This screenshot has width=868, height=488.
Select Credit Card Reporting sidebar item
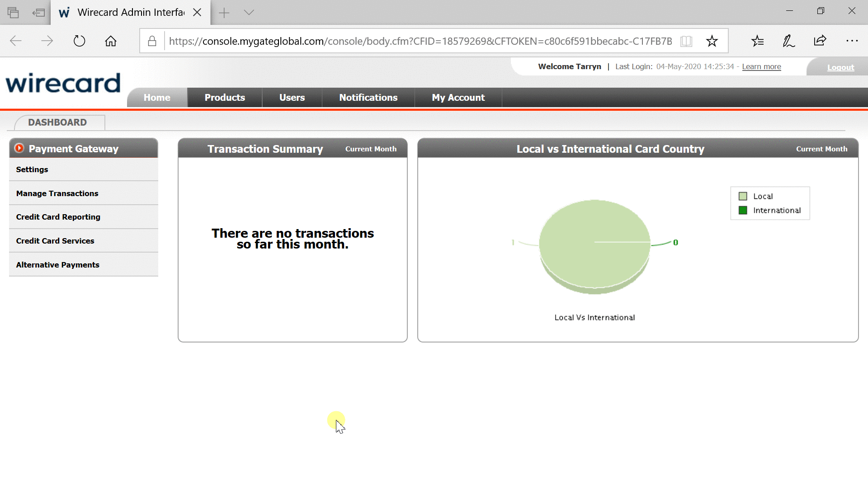58,217
